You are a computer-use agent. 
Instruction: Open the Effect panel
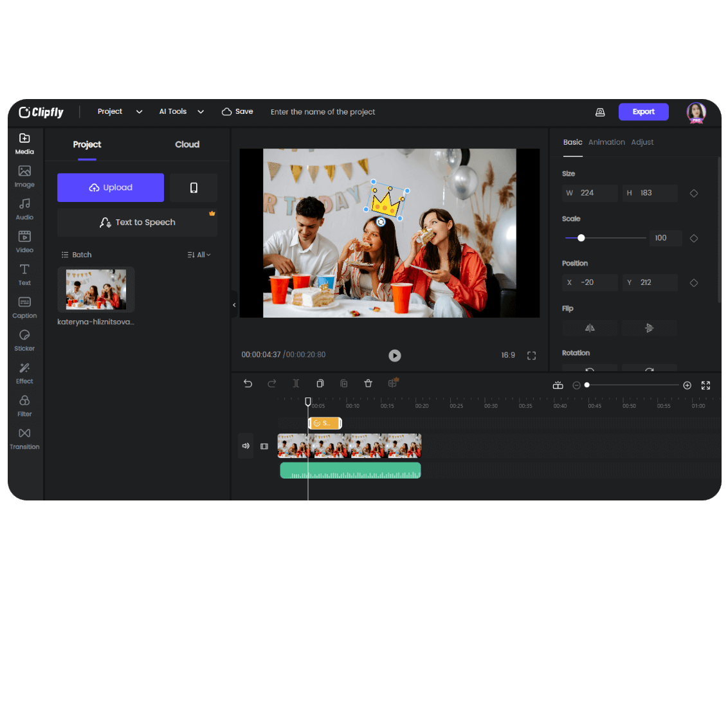coord(24,374)
